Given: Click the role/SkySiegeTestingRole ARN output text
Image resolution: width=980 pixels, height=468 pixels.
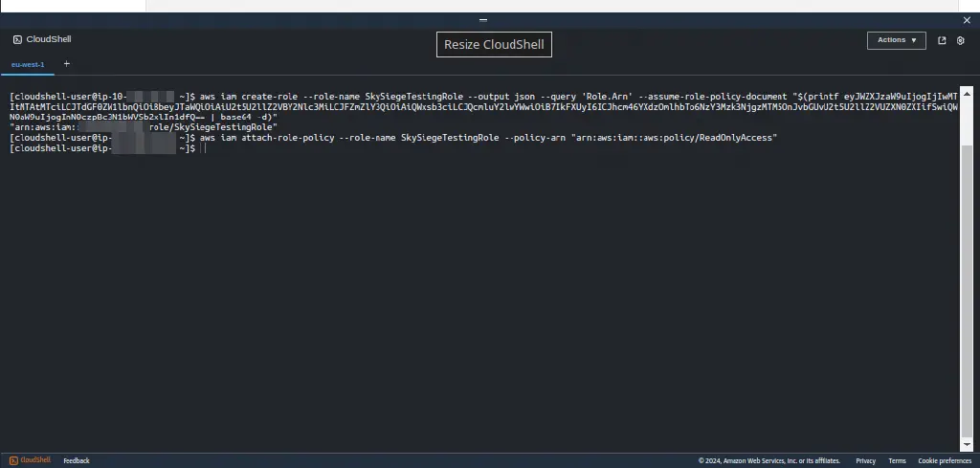Looking at the screenshot, I should coord(213,127).
